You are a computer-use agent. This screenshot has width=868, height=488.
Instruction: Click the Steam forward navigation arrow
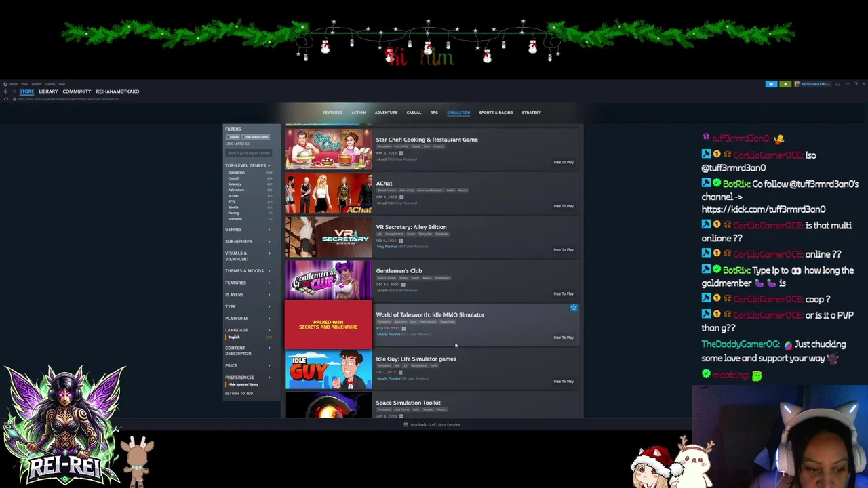(x=13, y=91)
